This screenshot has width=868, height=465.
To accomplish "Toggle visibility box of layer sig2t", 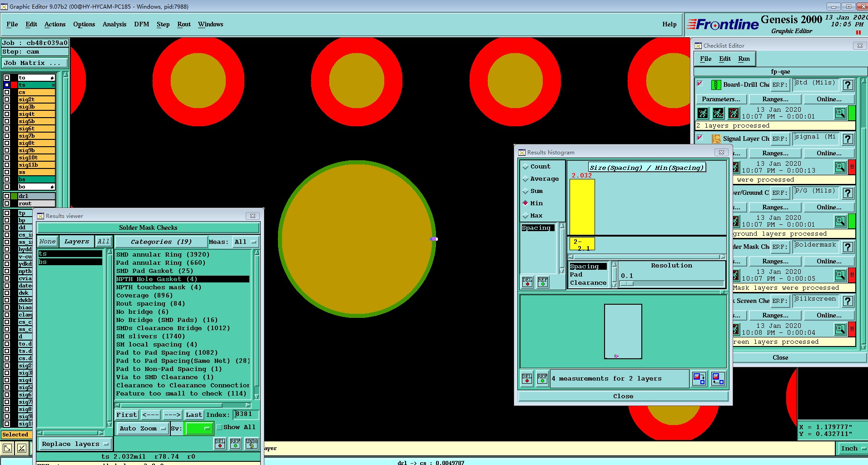I will 7,99.
